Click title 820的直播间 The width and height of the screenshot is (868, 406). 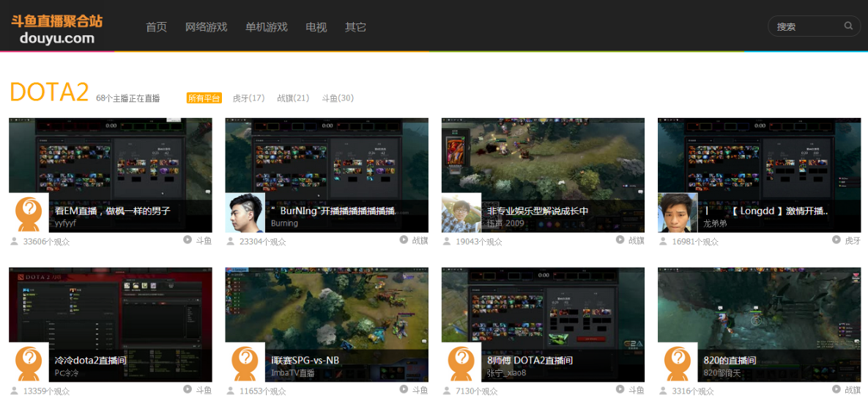pyautogui.click(x=730, y=361)
